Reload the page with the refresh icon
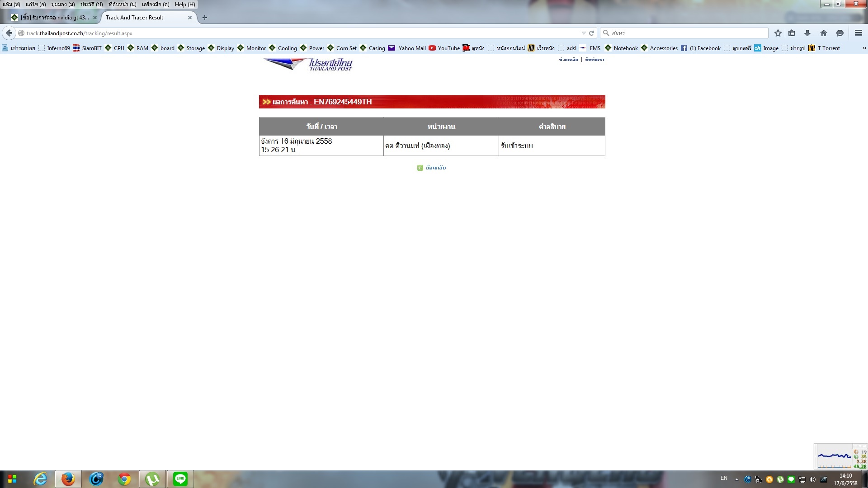This screenshot has height=488, width=868. [x=591, y=33]
